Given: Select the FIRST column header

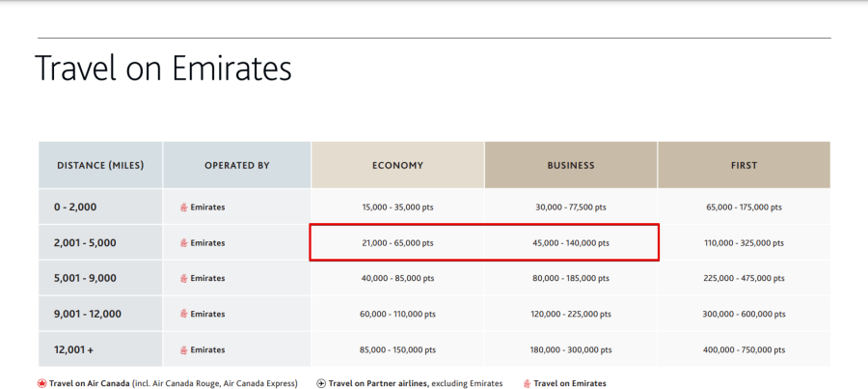Looking at the screenshot, I should tap(744, 165).
